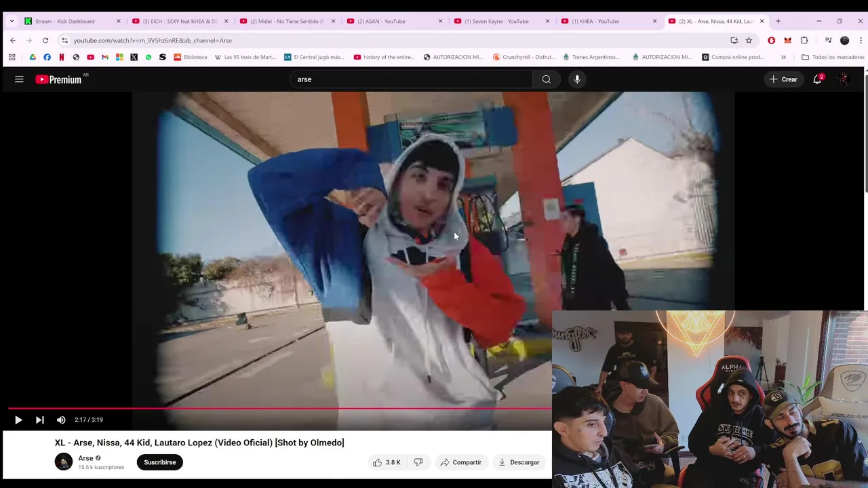Open the Netflix bookmark icon
The height and width of the screenshot is (488, 868).
pyautogui.click(x=62, y=57)
